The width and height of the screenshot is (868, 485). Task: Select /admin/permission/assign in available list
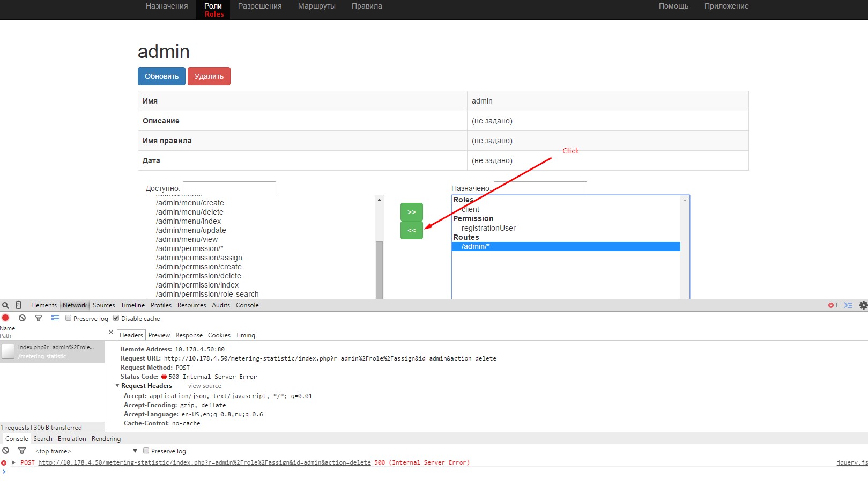click(199, 258)
